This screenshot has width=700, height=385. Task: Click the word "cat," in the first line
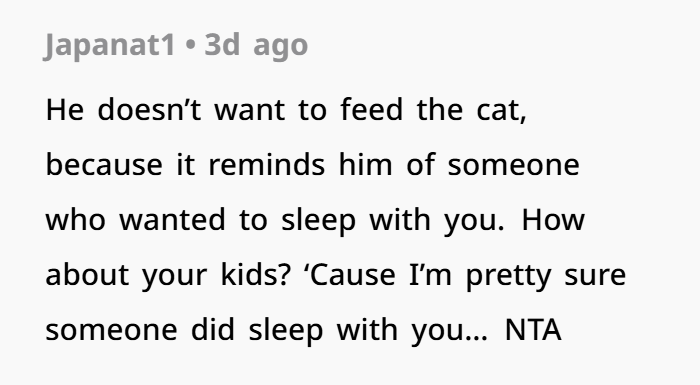pos(502,111)
